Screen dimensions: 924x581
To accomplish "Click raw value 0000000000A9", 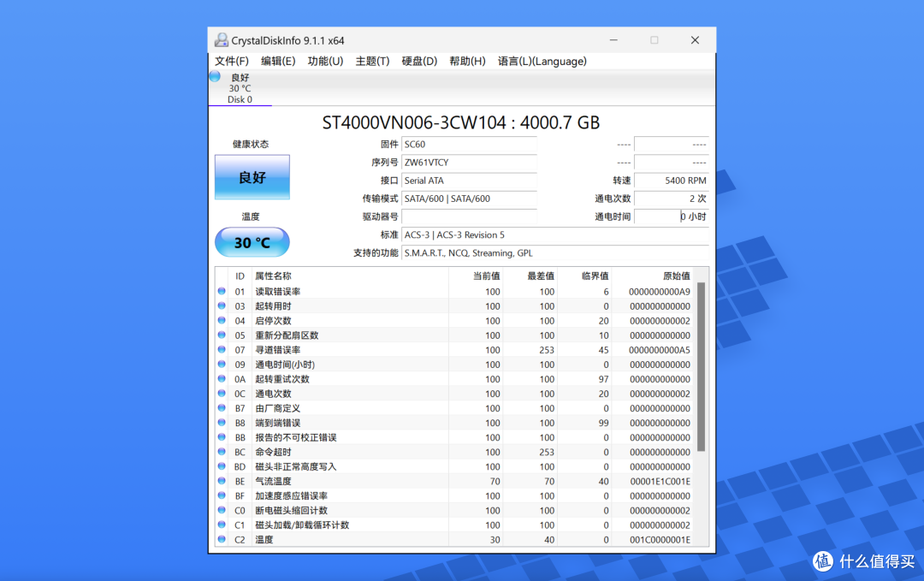I will (660, 292).
